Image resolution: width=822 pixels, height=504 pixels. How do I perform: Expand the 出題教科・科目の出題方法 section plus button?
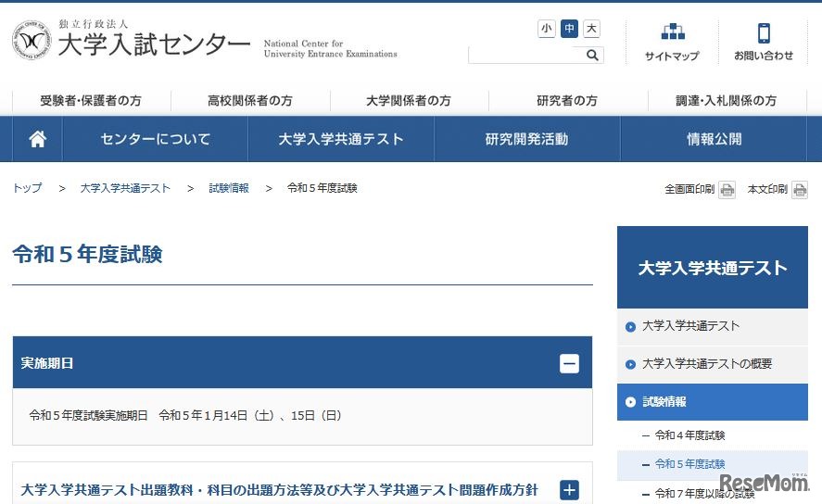click(569, 490)
